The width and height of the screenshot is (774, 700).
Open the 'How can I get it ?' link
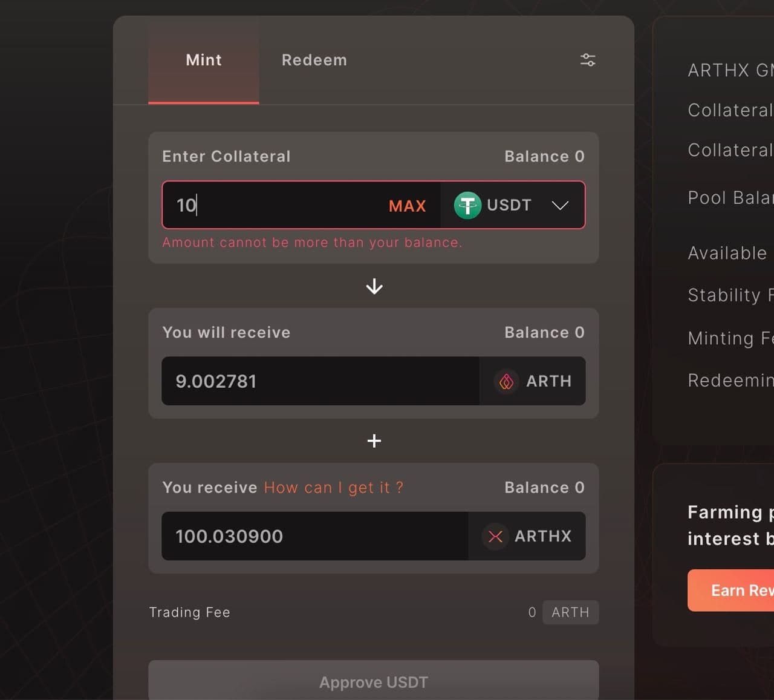pos(334,488)
